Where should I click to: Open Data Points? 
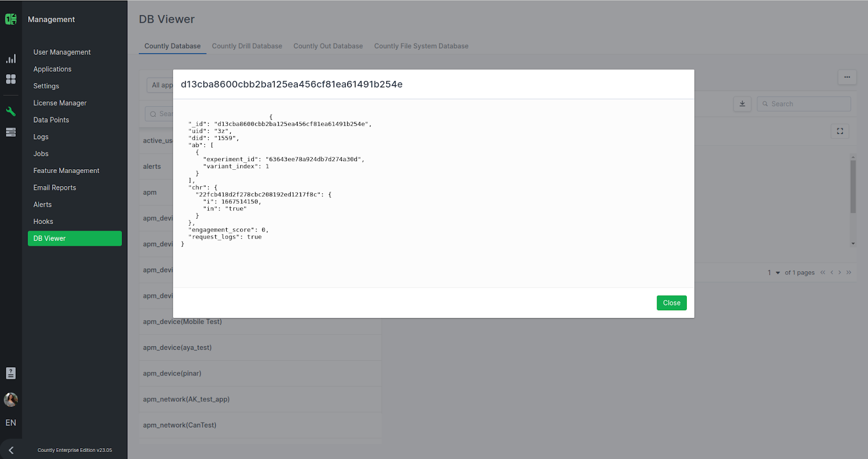51,120
